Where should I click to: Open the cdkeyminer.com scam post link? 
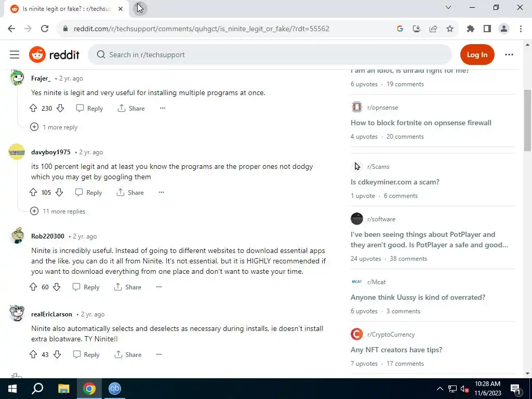pos(395,182)
